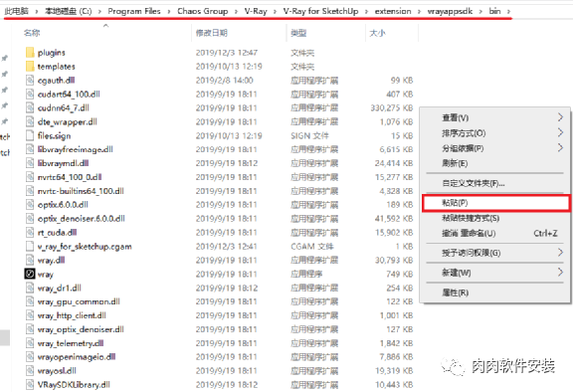The width and height of the screenshot is (573, 392).
Task: Sort by the 名称 column header
Action: pos(32,33)
